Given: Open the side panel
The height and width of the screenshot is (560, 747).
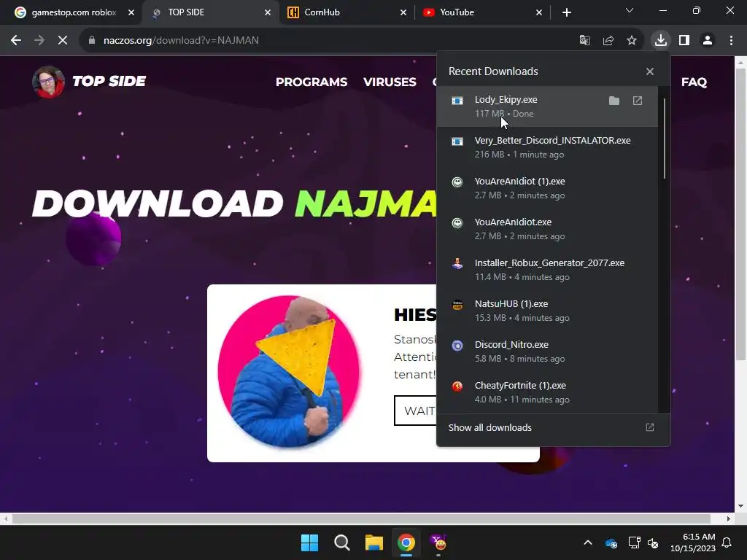Looking at the screenshot, I should (x=684, y=41).
